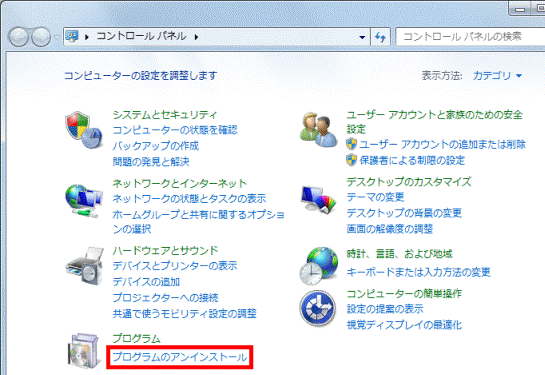Click shield icon beside 保護者による制限の設定
545x375 pixels.
351,160
